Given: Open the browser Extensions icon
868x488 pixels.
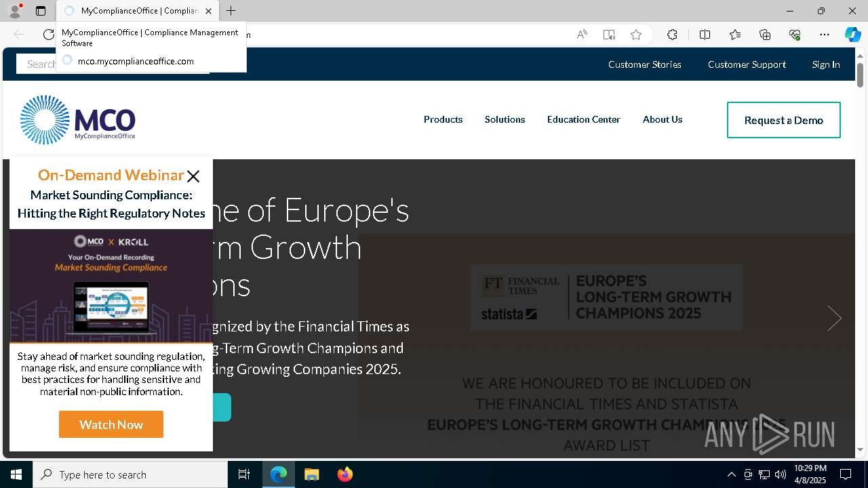Looking at the screenshot, I should [672, 35].
